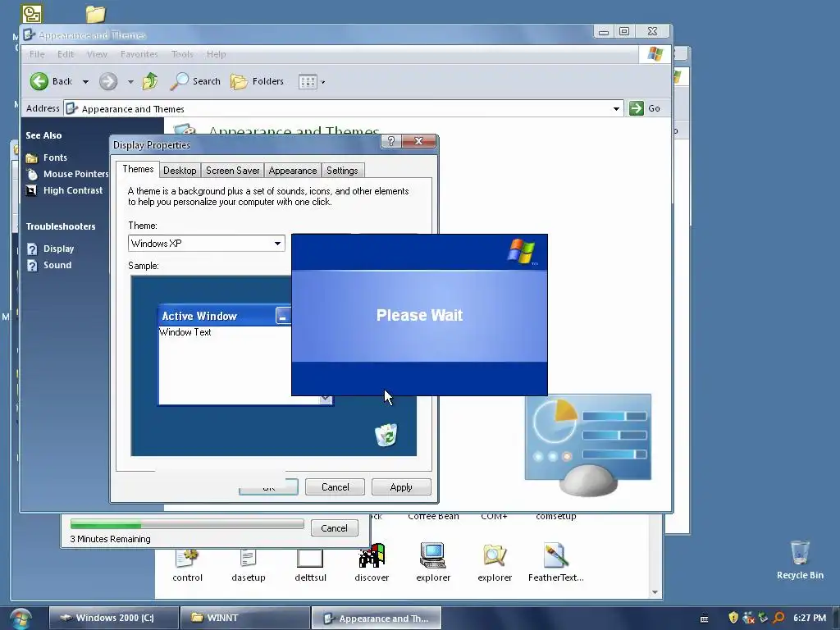
Task: Open the High Contrast link
Action: pos(73,190)
